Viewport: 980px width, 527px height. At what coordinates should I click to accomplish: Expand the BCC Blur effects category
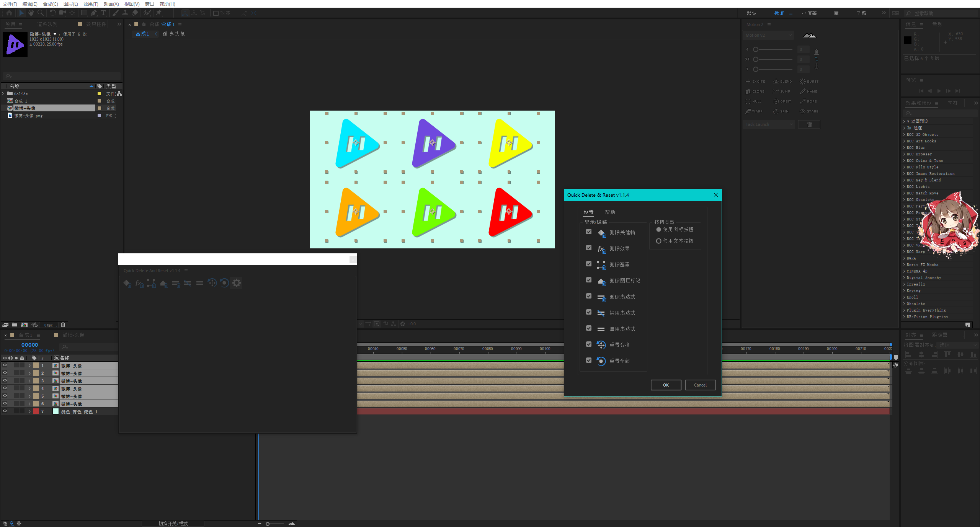pos(904,148)
